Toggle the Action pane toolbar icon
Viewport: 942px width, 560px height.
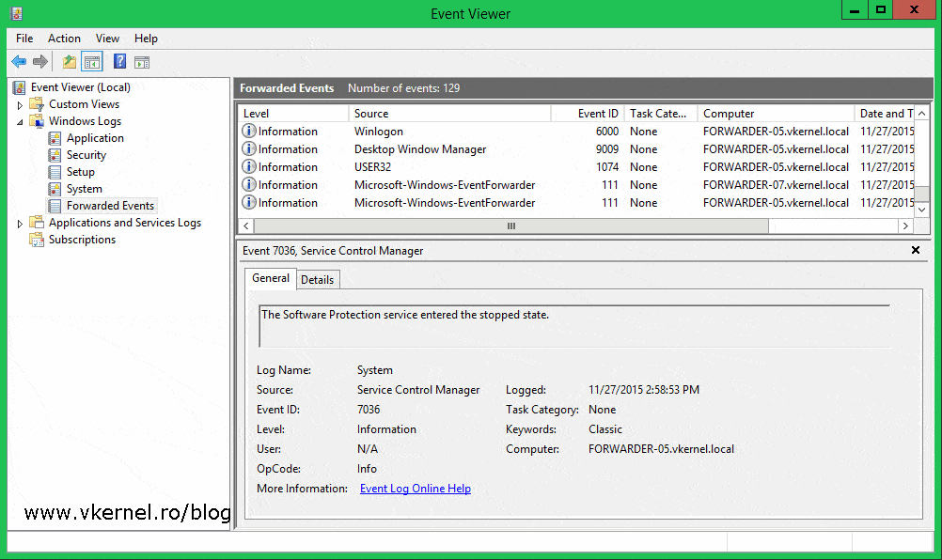click(141, 61)
